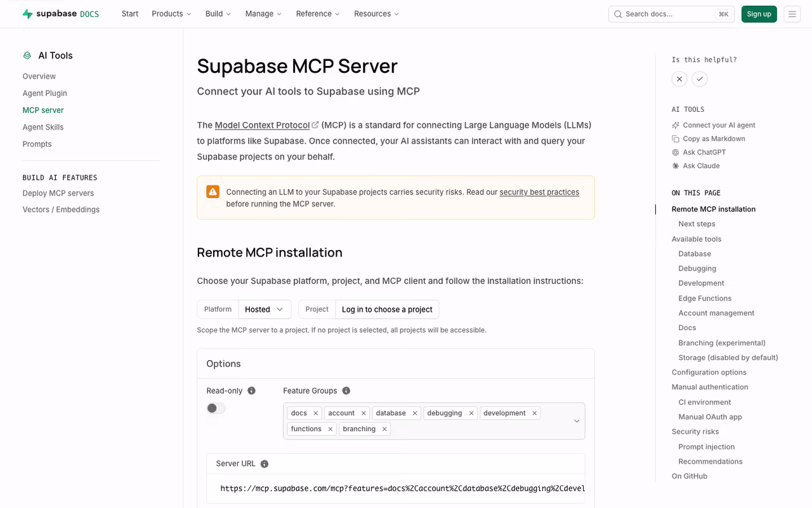812x508 pixels.
Task: Open Agent Plugin in the sidebar
Action: click(x=45, y=93)
